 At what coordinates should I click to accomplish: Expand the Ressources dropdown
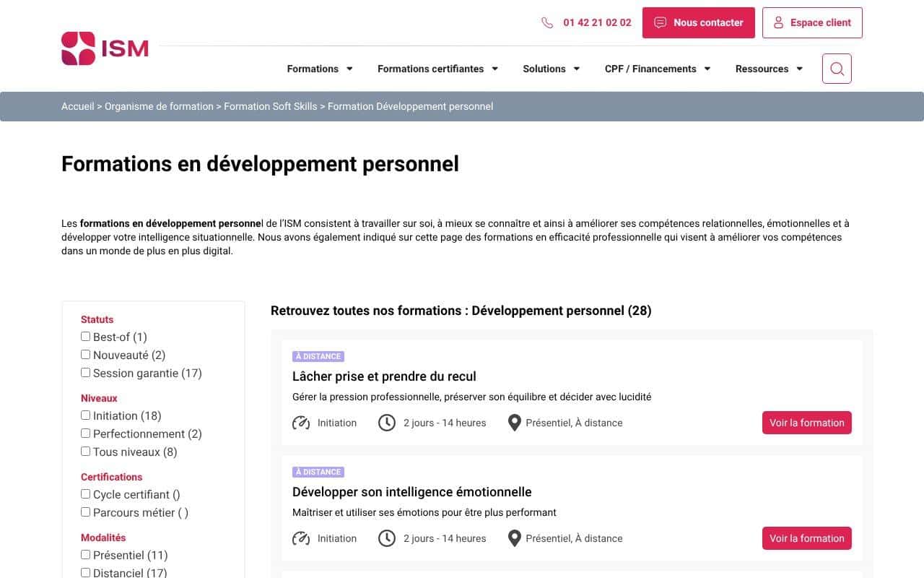click(770, 69)
